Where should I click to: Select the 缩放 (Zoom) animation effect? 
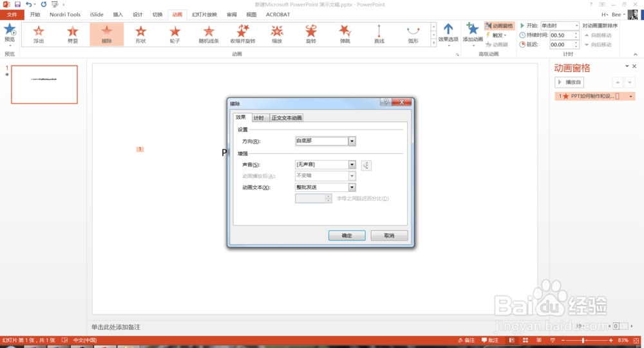point(277,34)
